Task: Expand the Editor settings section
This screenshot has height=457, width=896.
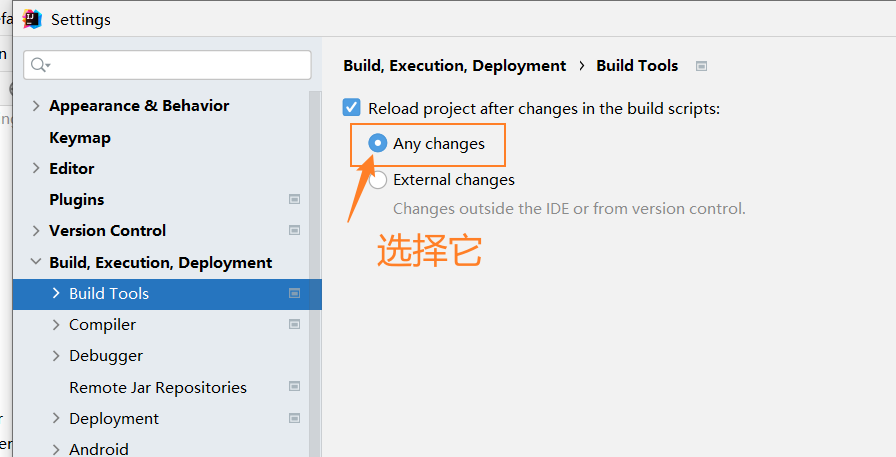Action: [37, 168]
